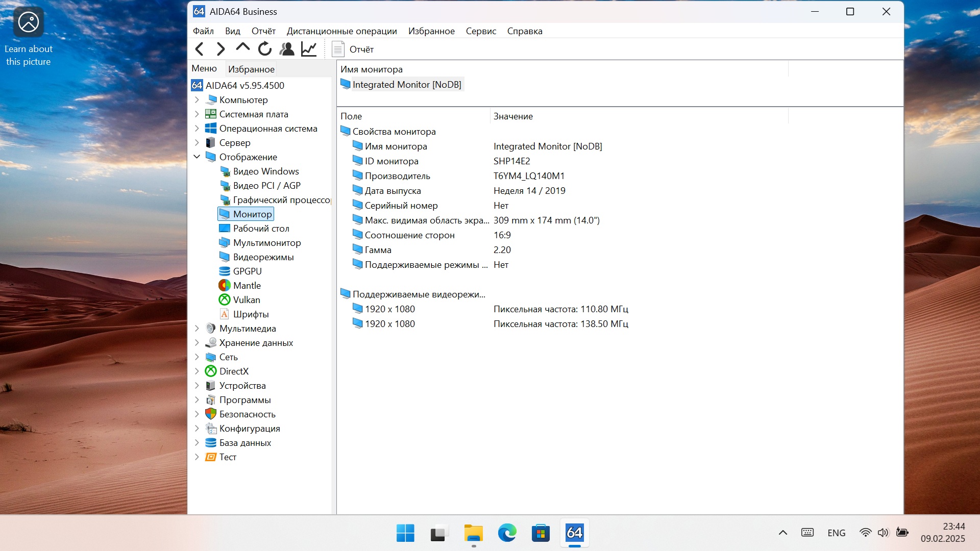Open the Сервис menu
This screenshot has width=980, height=551.
pos(481,31)
